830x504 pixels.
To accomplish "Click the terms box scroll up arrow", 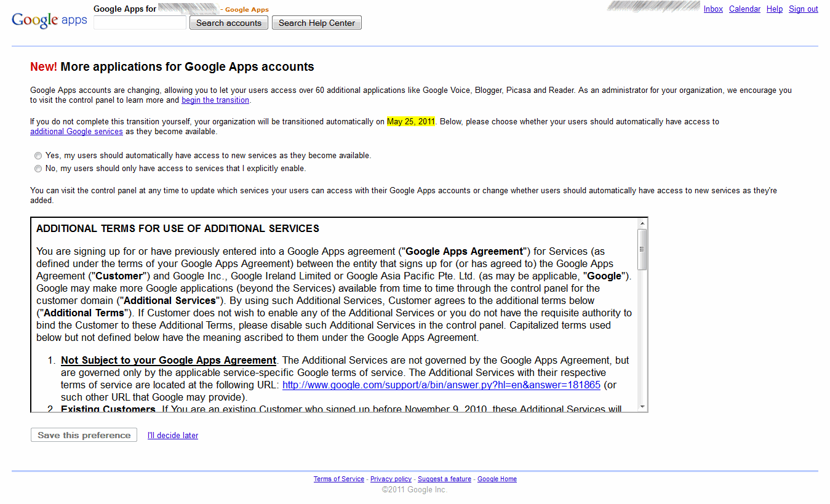I will point(642,223).
